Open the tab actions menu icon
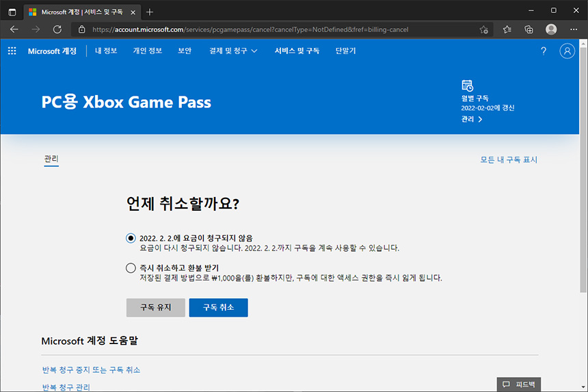The image size is (588, 392). [12, 12]
